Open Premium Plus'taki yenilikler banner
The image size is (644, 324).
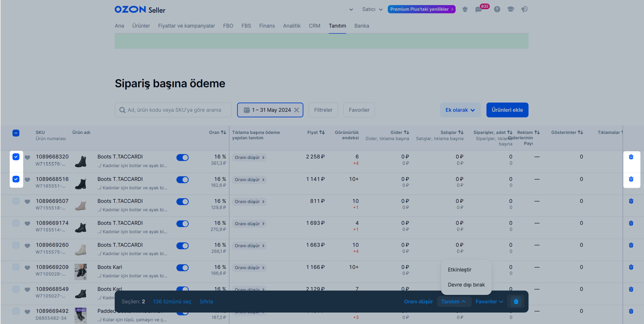coord(422,9)
